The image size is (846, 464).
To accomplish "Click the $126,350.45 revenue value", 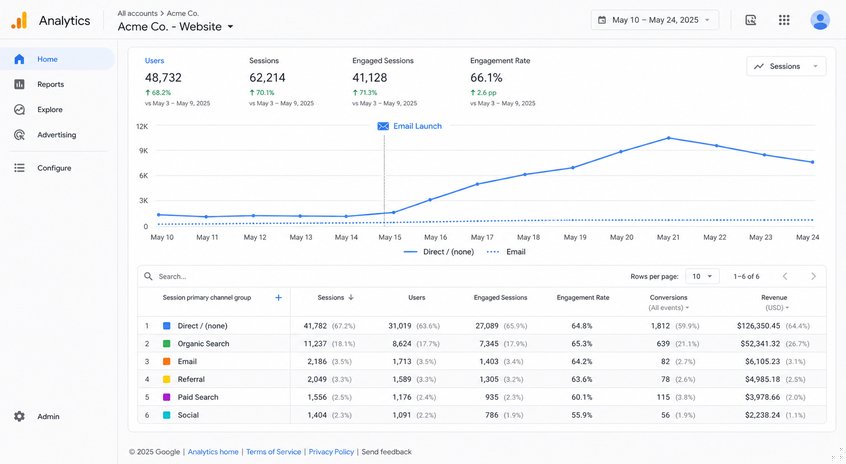I will pyautogui.click(x=759, y=326).
